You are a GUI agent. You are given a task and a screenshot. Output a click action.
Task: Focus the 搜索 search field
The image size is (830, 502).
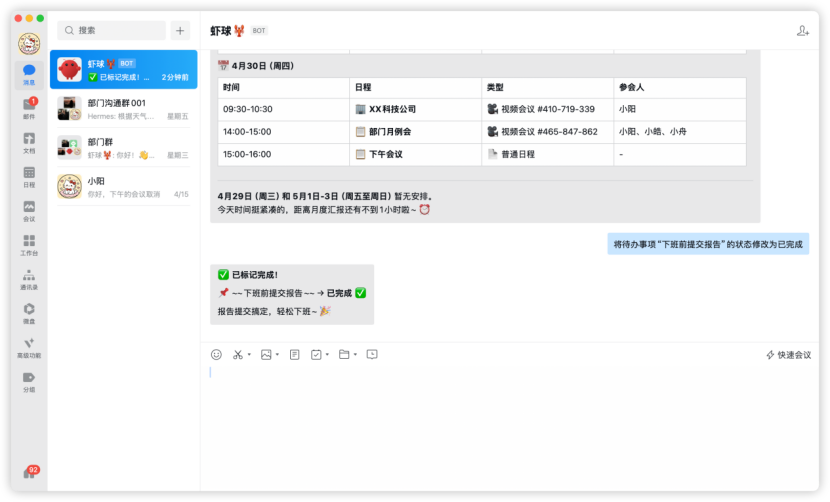[x=112, y=31]
